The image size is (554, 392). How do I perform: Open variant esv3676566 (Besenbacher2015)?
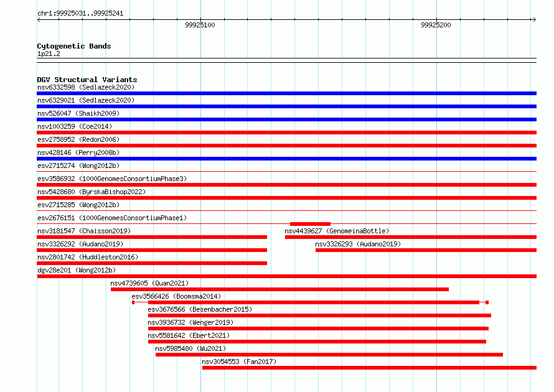[200, 309]
